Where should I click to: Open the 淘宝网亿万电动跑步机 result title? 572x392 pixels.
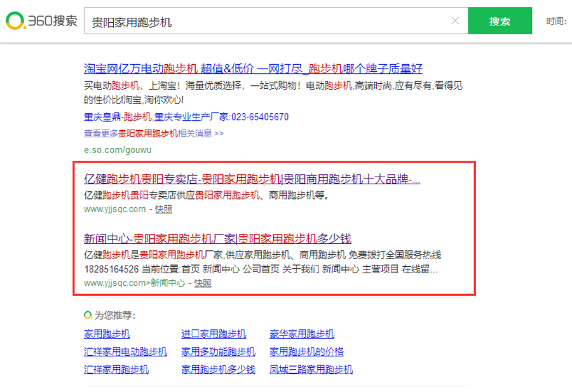[253, 68]
